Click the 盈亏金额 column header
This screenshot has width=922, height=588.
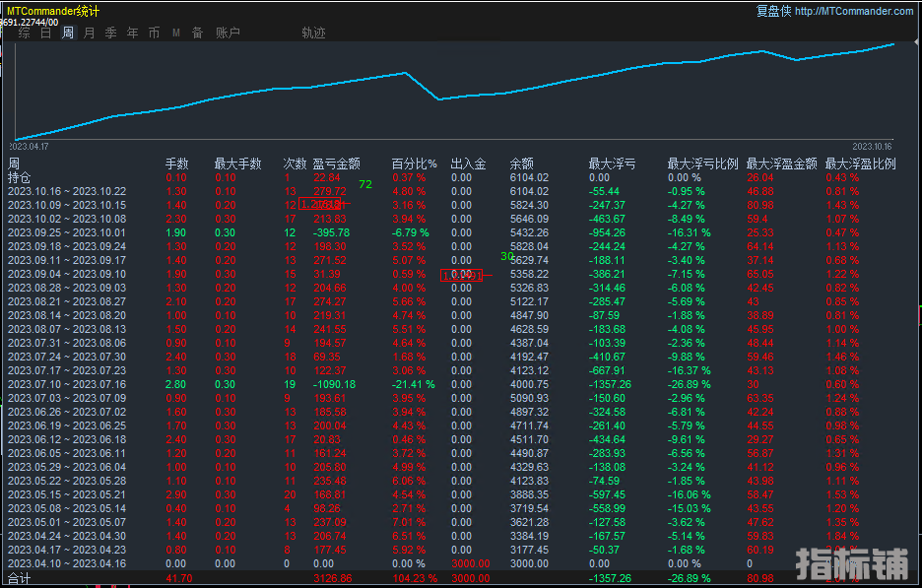pyautogui.click(x=336, y=163)
